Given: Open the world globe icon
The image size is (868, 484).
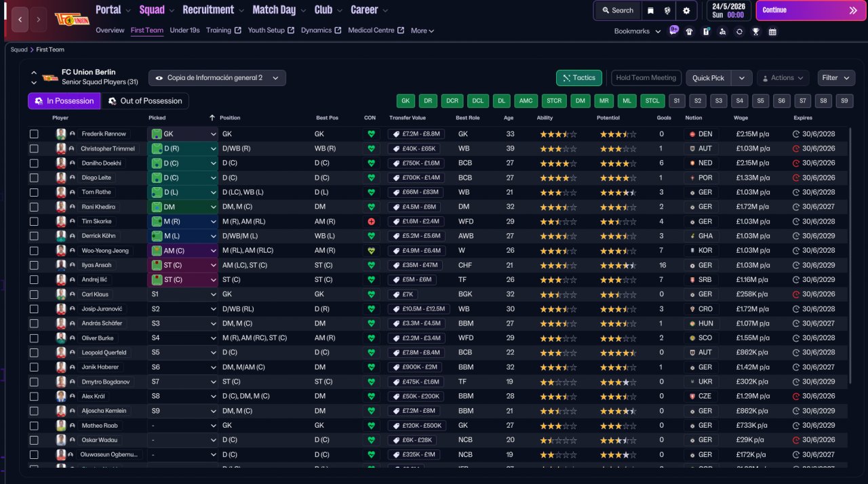Looking at the screenshot, I should (x=668, y=10).
